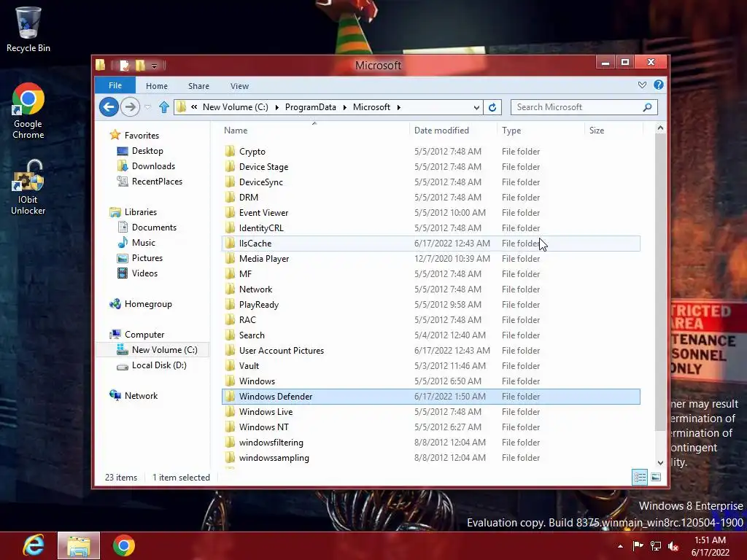
Task: Sort by Date modified column header
Action: click(x=453, y=131)
